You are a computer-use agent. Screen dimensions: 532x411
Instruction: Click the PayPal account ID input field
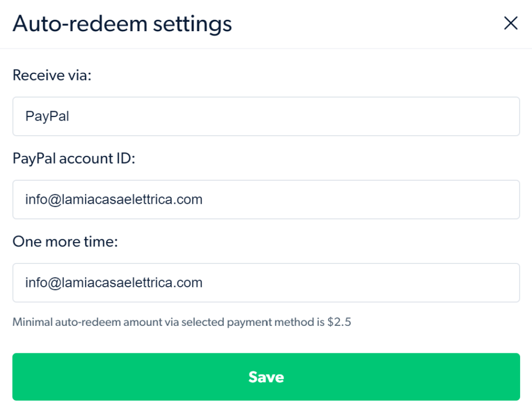click(266, 200)
